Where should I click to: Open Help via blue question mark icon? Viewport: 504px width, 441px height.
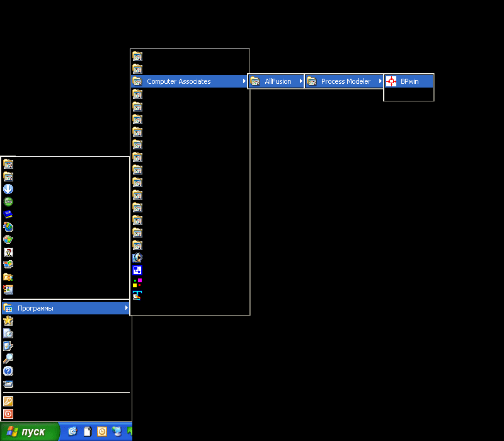point(8,371)
